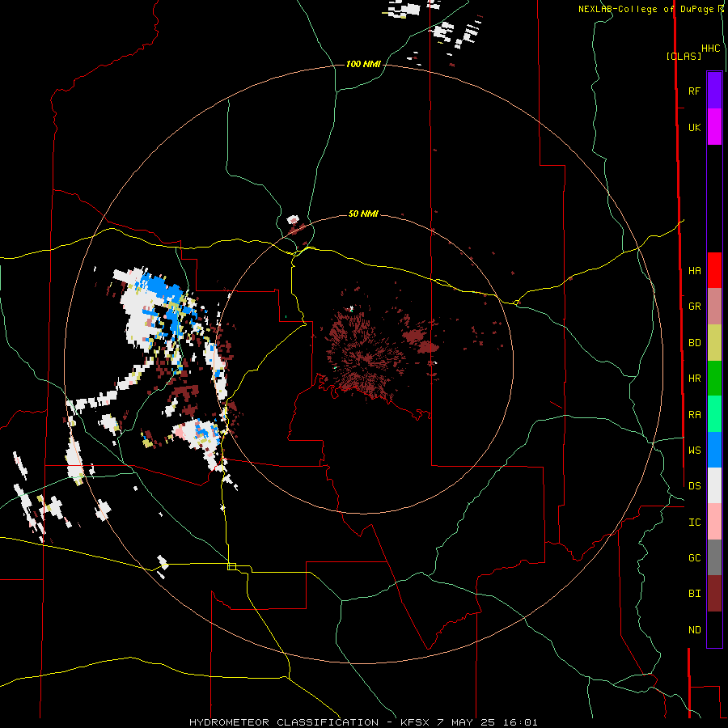728x728 pixels.
Task: Click the RA light green legend block
Action: pyautogui.click(x=714, y=414)
